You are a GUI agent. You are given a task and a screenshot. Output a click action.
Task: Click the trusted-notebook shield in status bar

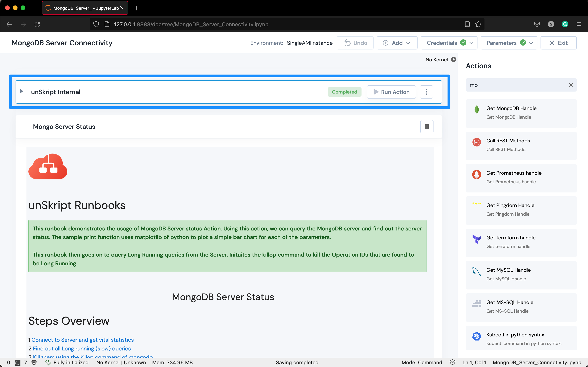coord(452,362)
